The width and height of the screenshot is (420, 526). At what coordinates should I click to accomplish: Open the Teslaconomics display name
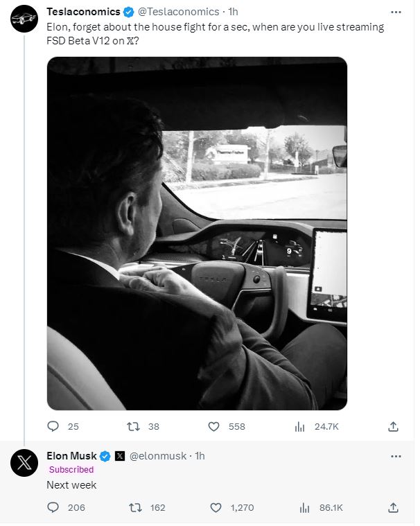click(83, 12)
